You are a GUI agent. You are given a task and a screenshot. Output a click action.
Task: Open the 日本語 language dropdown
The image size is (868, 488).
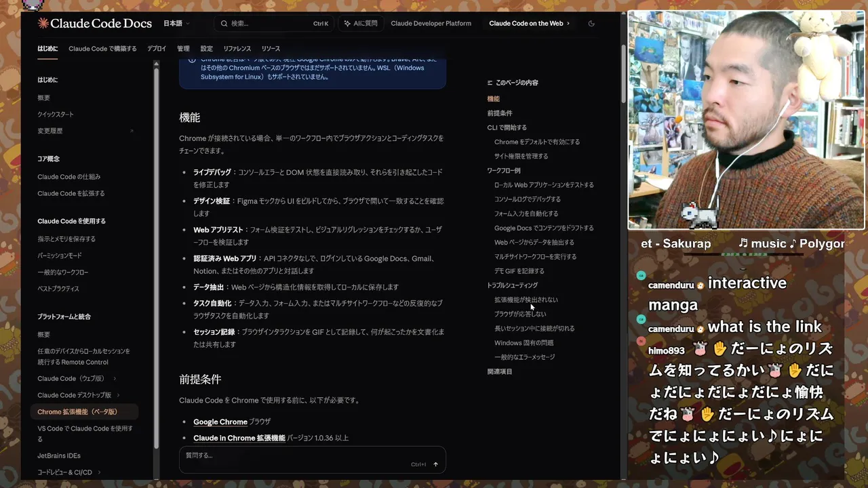[x=176, y=23]
